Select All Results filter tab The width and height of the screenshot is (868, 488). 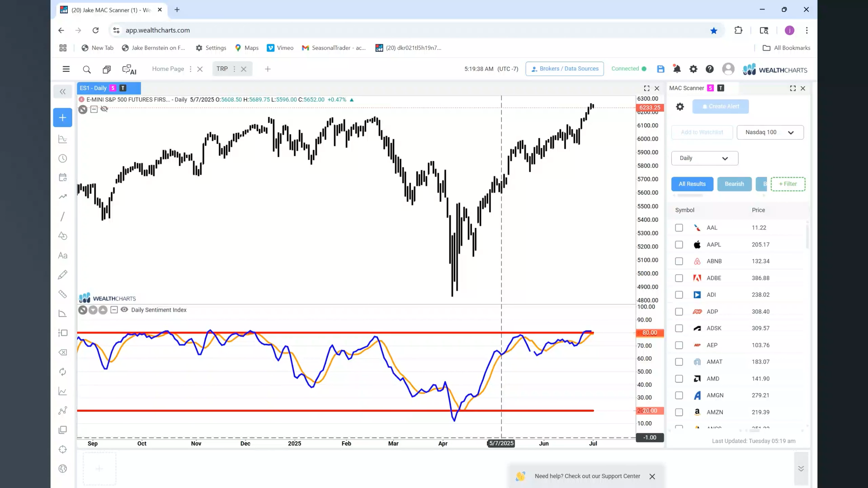(692, 184)
